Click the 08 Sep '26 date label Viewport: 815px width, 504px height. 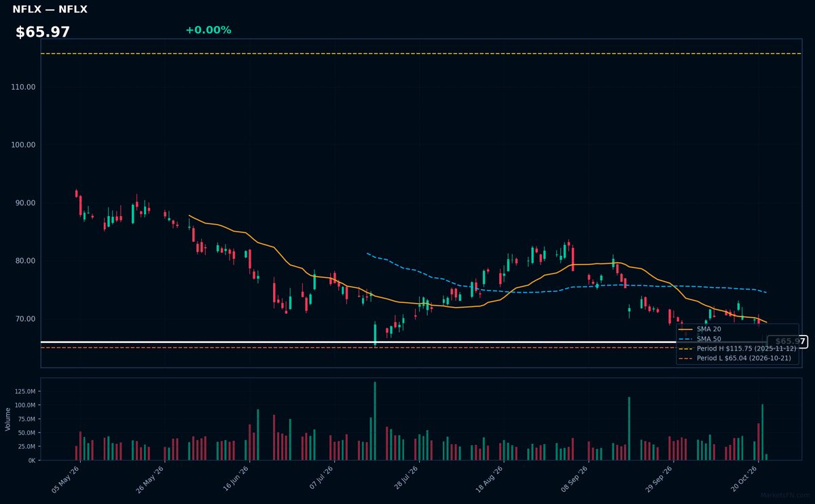click(574, 480)
